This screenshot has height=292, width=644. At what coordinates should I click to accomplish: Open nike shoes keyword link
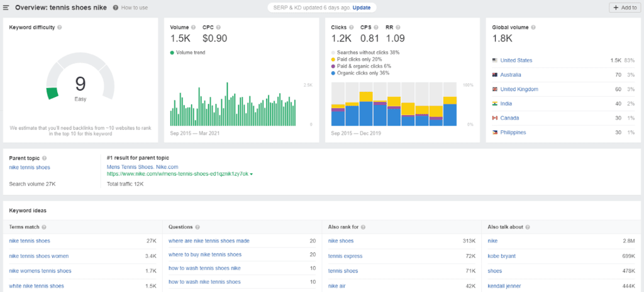(341, 240)
